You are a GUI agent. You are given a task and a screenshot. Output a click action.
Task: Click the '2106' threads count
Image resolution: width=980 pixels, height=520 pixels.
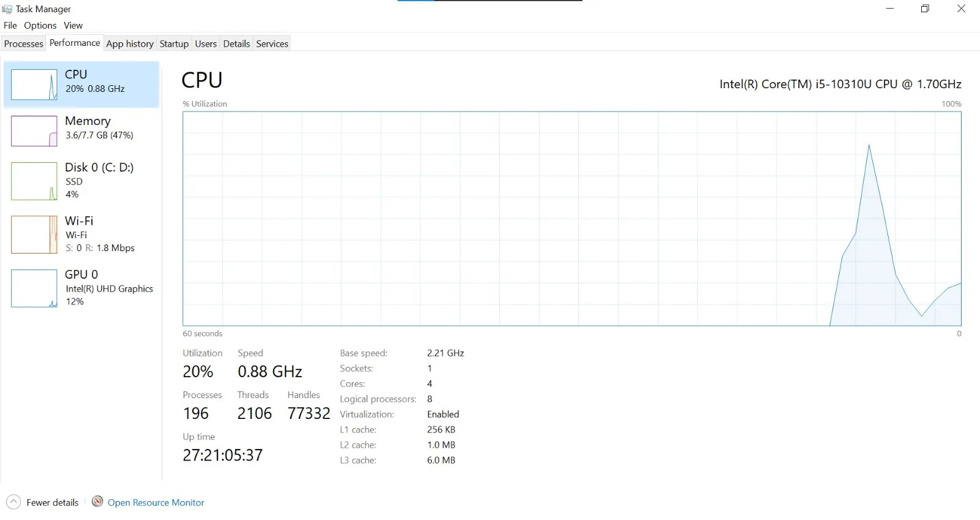coord(255,413)
